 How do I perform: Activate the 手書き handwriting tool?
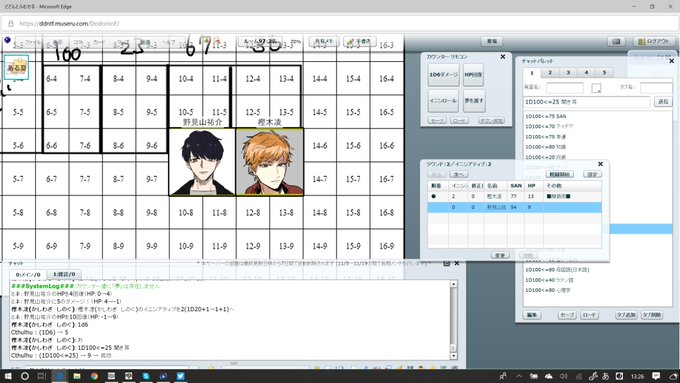360,41
